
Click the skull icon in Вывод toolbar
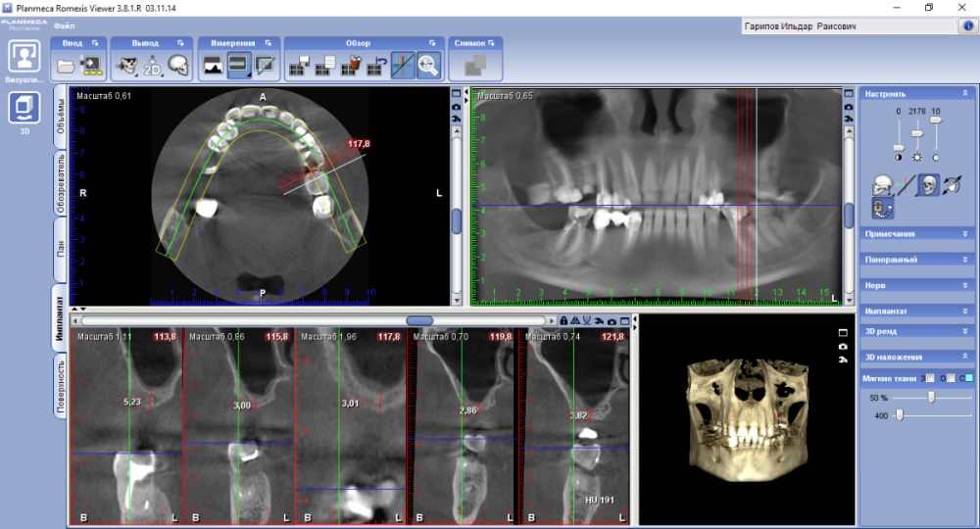tap(176, 66)
